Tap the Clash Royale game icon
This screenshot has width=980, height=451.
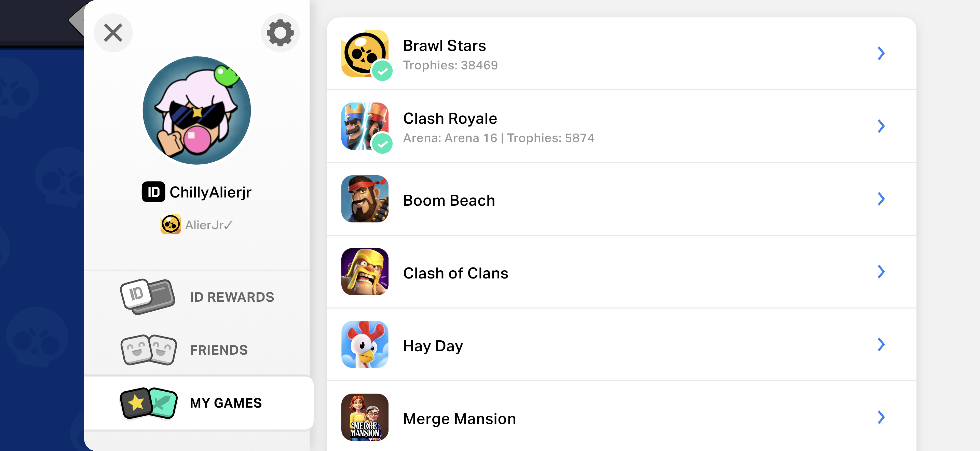[365, 126]
